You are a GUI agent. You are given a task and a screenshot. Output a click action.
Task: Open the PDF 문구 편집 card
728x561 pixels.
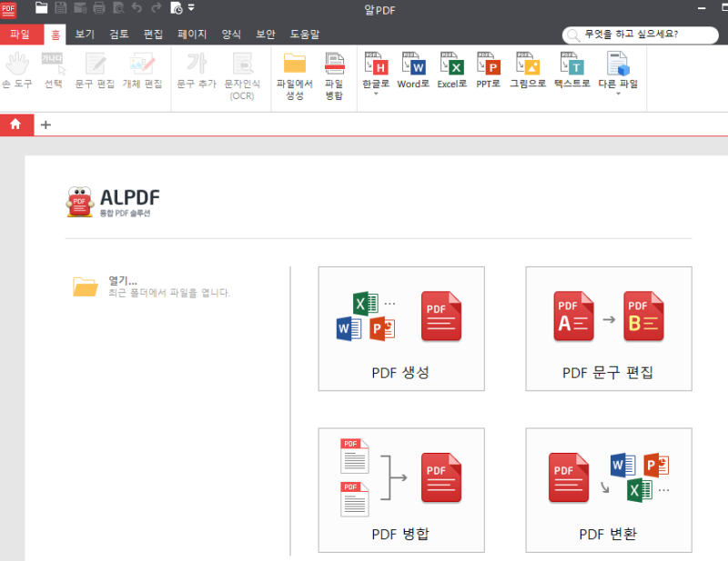[609, 328]
